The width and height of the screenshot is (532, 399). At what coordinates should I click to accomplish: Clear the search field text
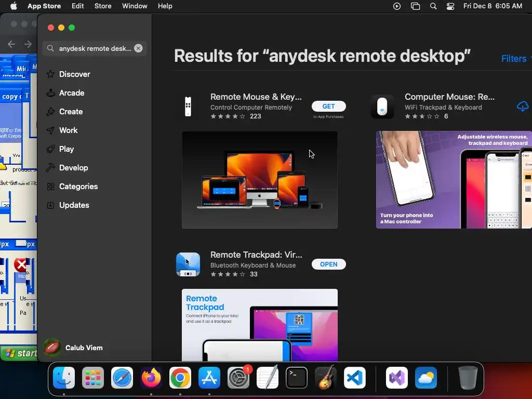coord(138,48)
